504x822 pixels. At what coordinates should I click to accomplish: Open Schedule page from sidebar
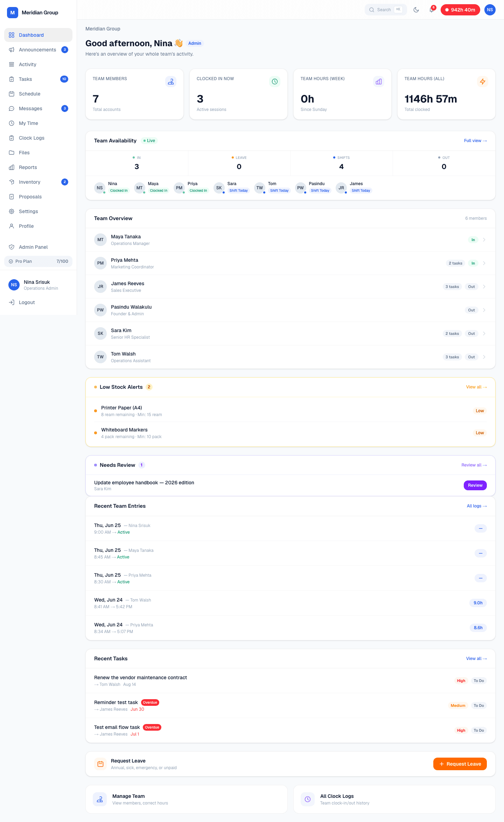coord(38,94)
